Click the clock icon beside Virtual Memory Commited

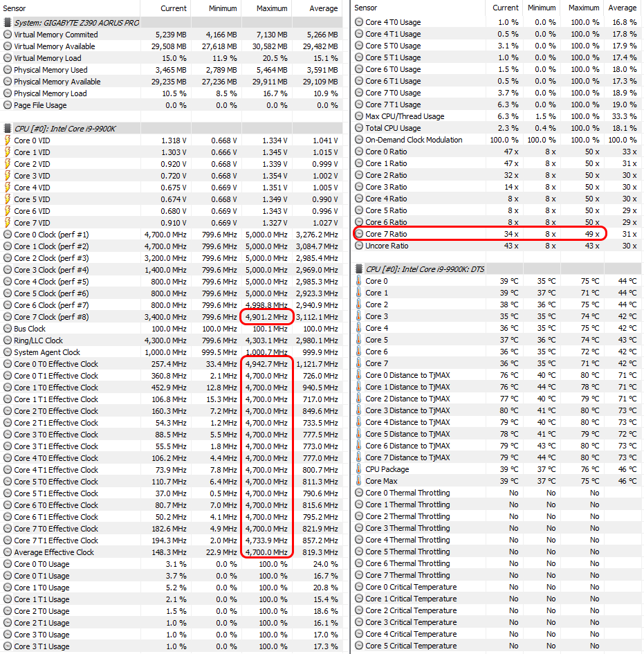7,35
